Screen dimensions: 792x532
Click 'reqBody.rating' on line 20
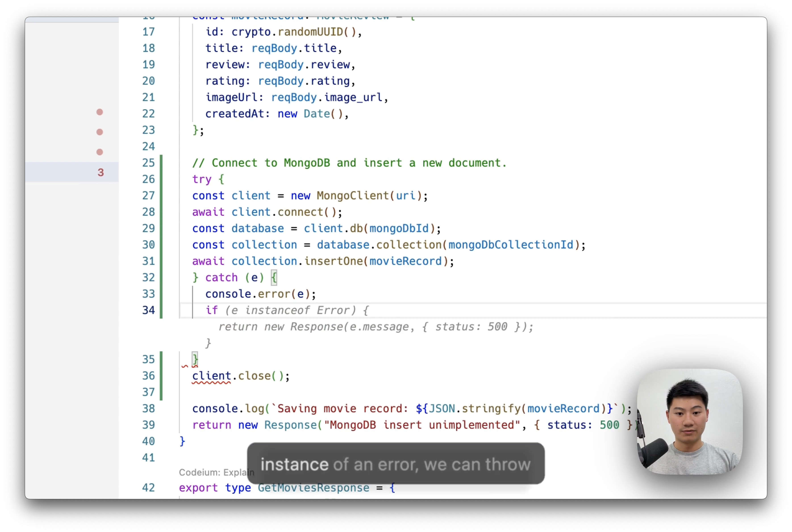(x=304, y=81)
